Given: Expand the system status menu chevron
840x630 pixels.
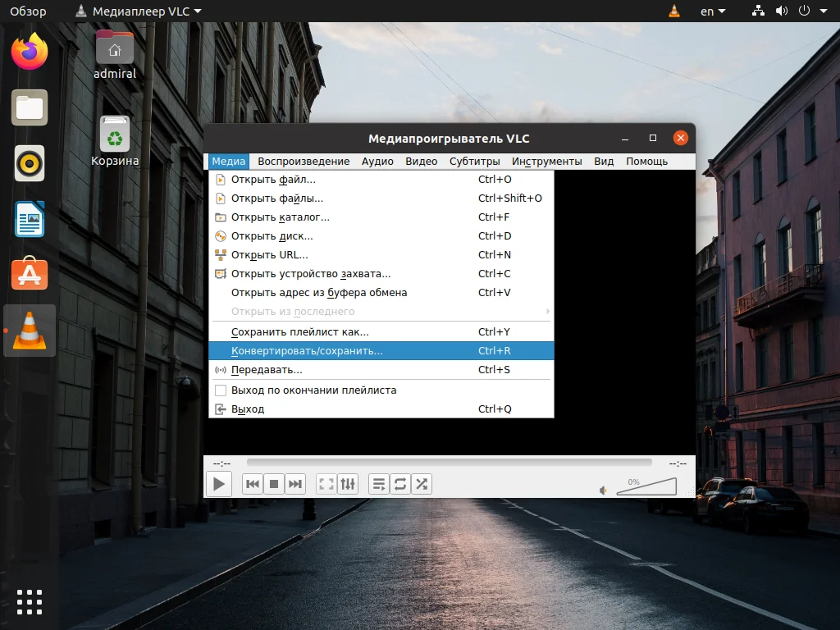Looking at the screenshot, I should (x=825, y=11).
